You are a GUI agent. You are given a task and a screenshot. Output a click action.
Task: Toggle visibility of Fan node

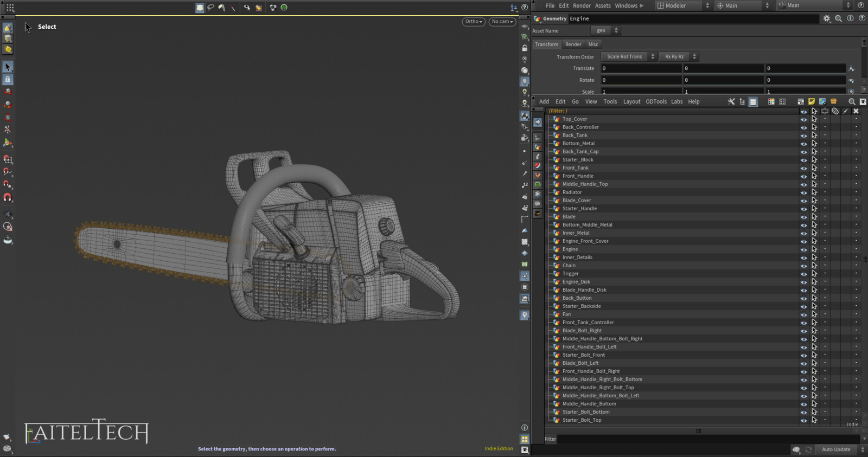point(803,314)
